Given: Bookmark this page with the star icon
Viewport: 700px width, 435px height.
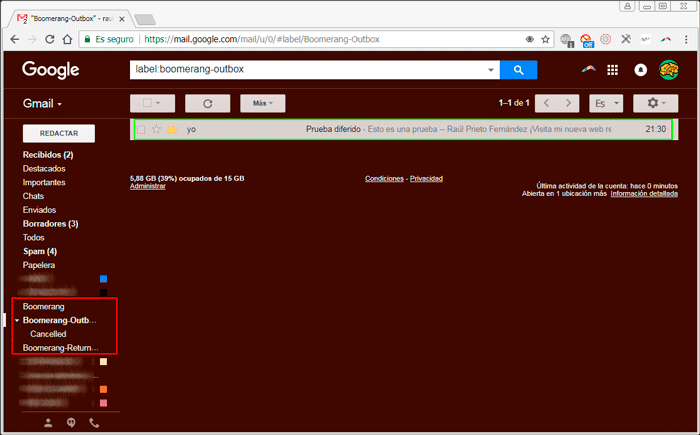Looking at the screenshot, I should [x=545, y=39].
